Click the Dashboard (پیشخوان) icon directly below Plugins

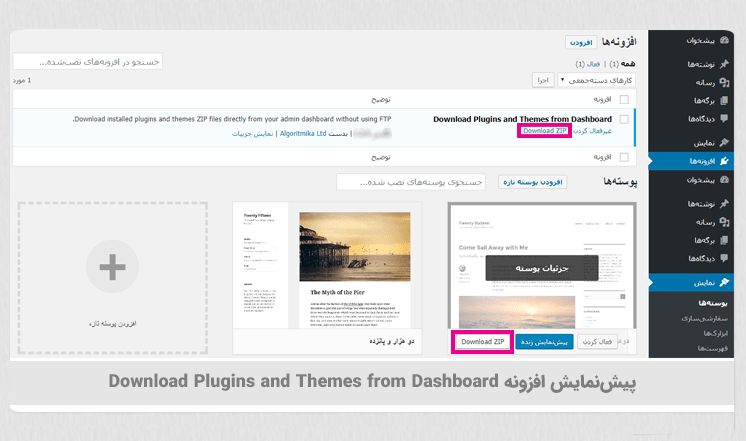724,179
